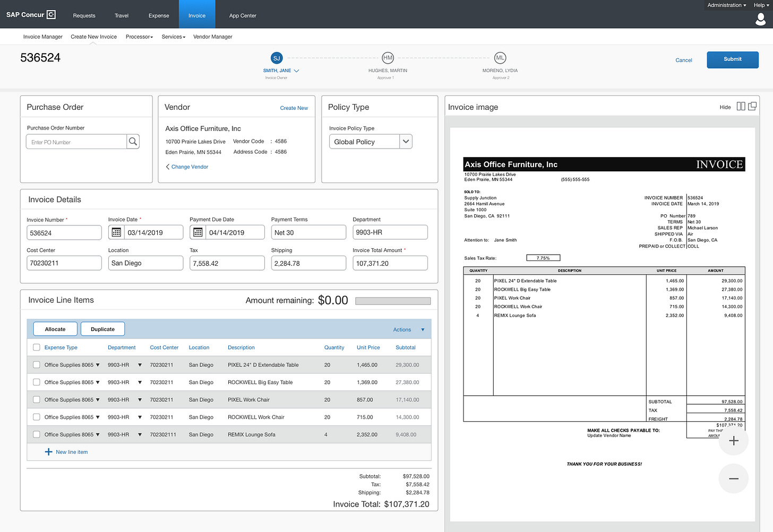Toggle the select-all line items checkbox
Viewport: 773px width, 532px height.
click(37, 347)
